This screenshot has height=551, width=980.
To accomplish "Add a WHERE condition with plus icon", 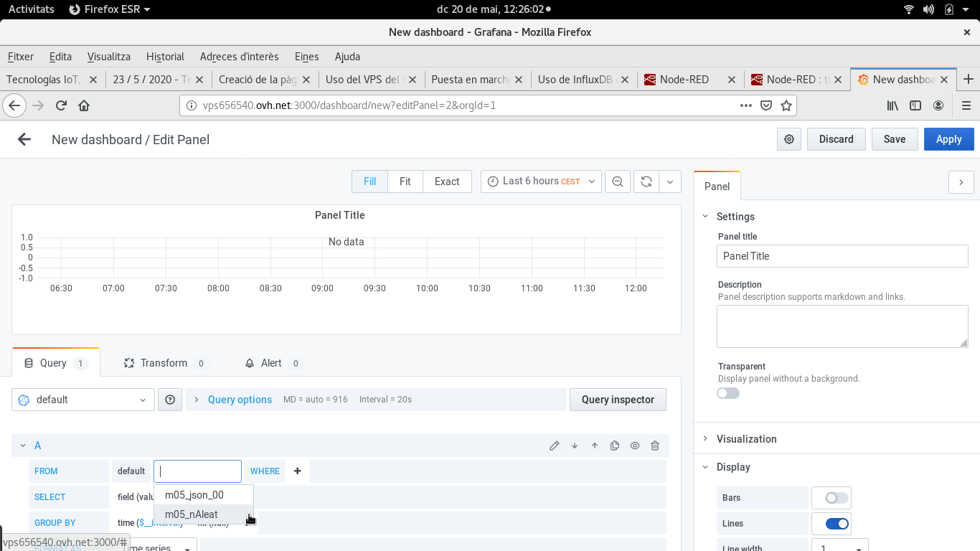I will click(x=298, y=471).
